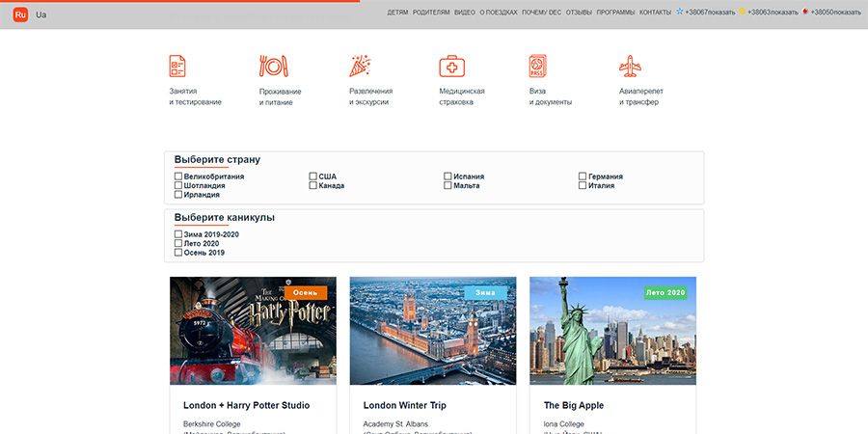Viewport: 868px width, 434px height.
Task: Switch language to Ua
Action: 41,14
